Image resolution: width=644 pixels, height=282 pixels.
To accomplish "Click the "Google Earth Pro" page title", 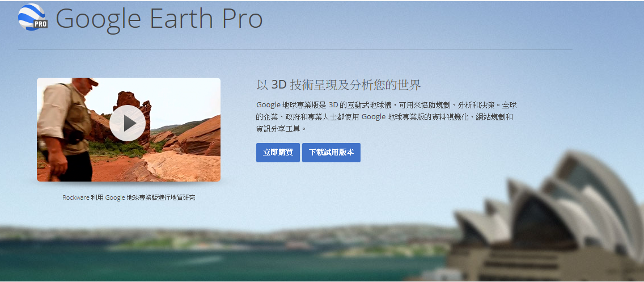I will coord(159,19).
